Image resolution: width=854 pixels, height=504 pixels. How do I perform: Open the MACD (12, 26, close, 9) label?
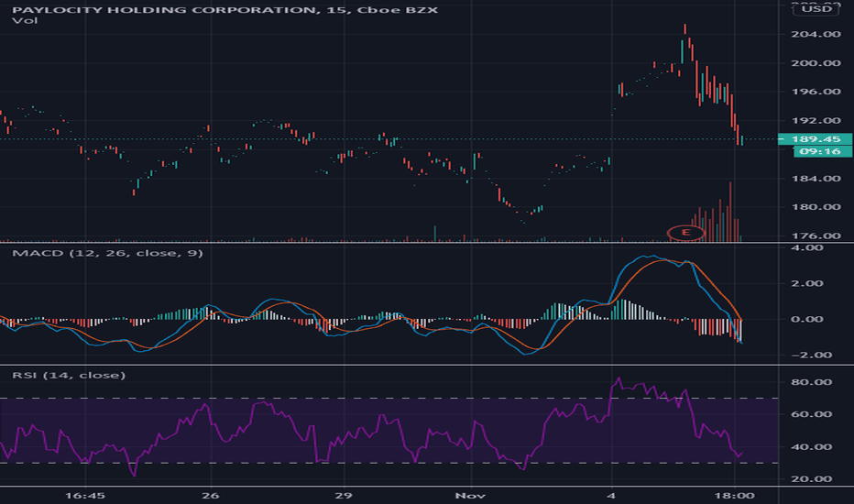(x=107, y=253)
